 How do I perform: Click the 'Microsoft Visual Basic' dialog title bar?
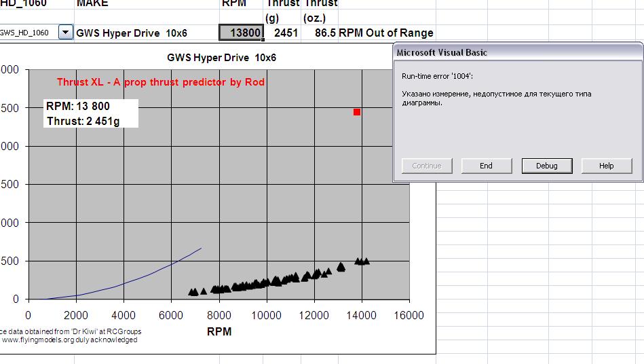[518, 52]
